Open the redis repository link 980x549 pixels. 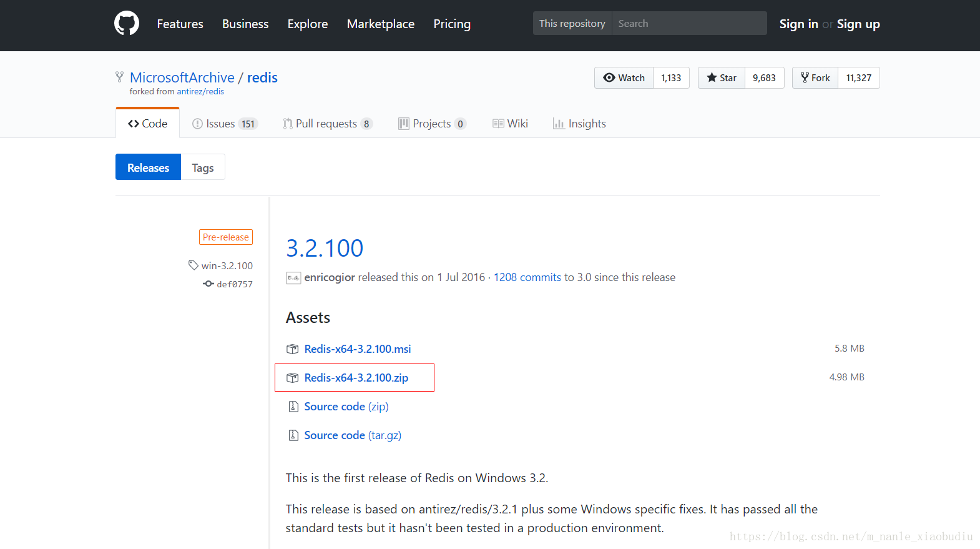point(262,77)
